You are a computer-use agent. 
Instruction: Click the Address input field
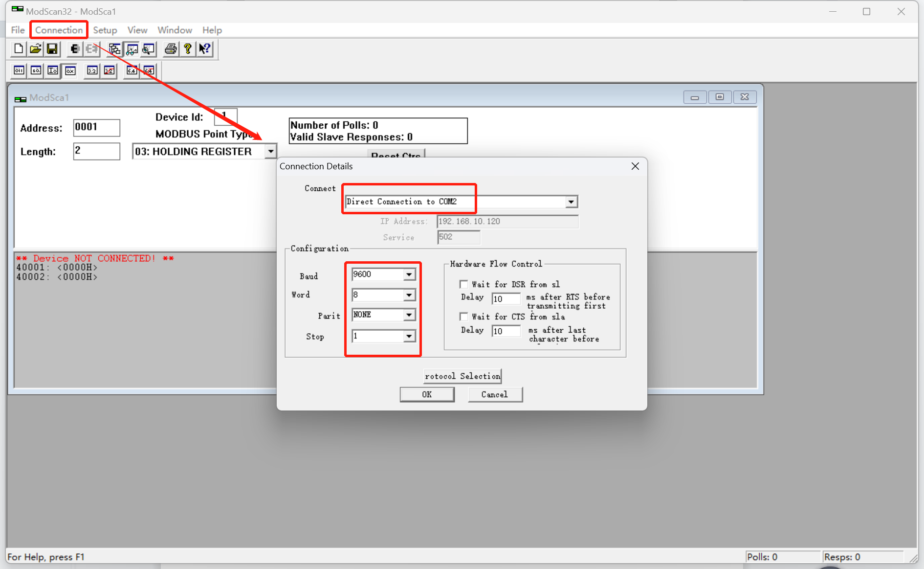[x=96, y=128]
